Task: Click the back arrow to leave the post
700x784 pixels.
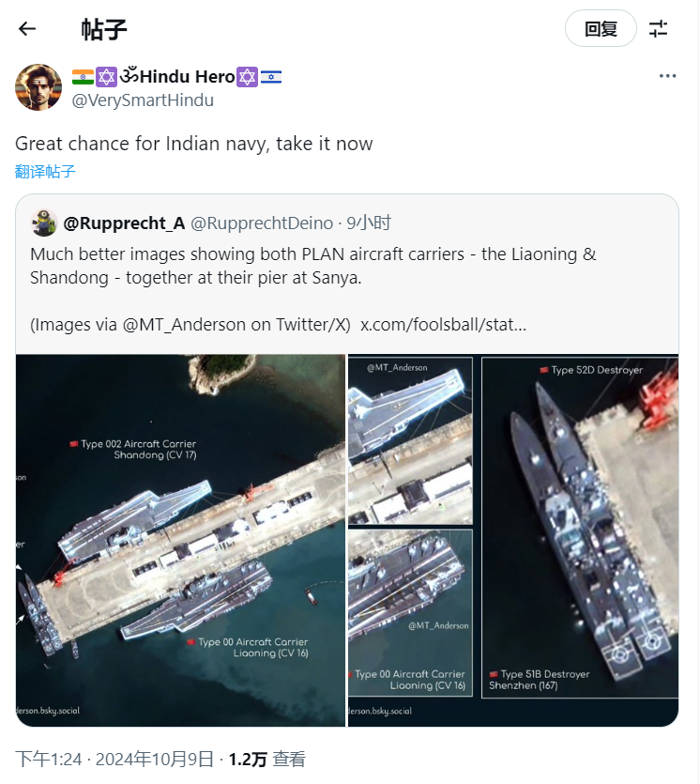Action: click(26, 28)
